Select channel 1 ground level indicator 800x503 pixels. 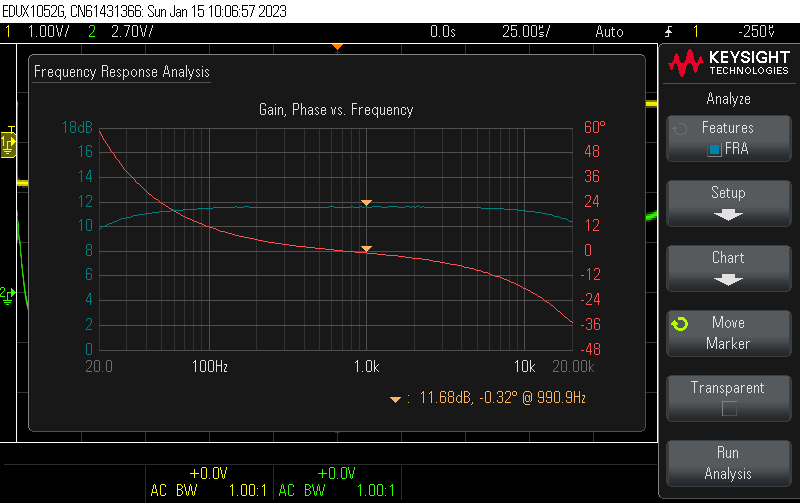pos(8,142)
